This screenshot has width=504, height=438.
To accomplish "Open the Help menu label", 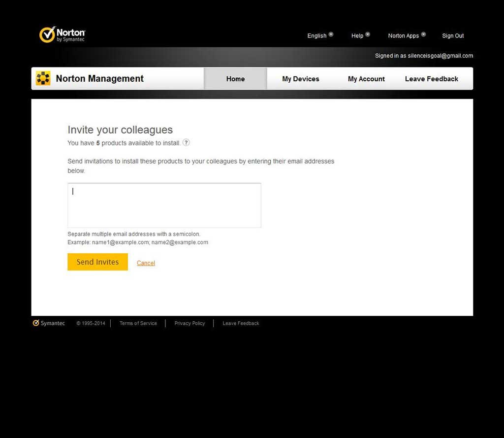I will pyautogui.click(x=357, y=36).
